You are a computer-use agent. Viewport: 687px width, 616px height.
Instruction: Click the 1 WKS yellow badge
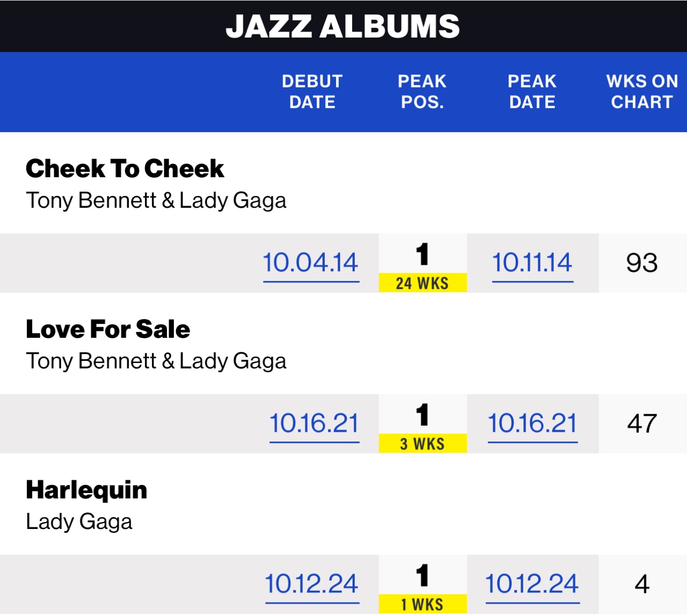click(422, 605)
